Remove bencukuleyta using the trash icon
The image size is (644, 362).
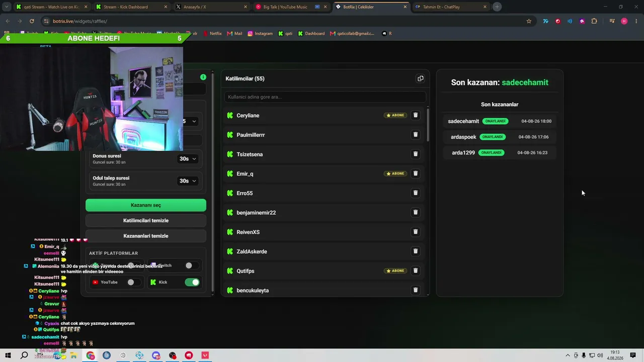coord(416,290)
